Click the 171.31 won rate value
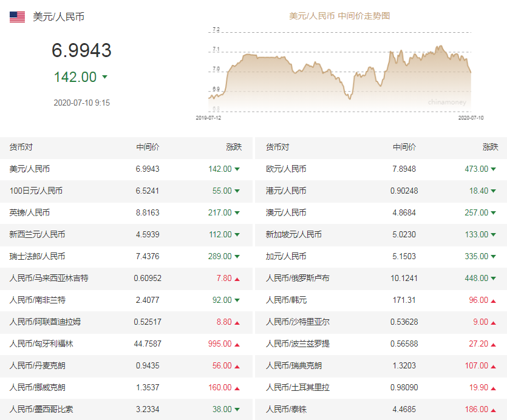Image resolution: width=507 pixels, height=420 pixels. (x=404, y=300)
